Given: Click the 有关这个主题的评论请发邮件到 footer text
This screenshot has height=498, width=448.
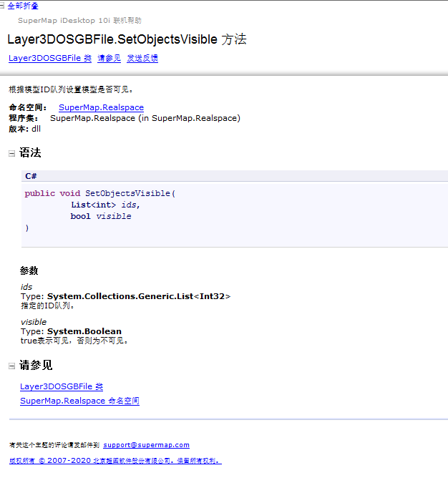Looking at the screenshot, I should [x=54, y=445].
